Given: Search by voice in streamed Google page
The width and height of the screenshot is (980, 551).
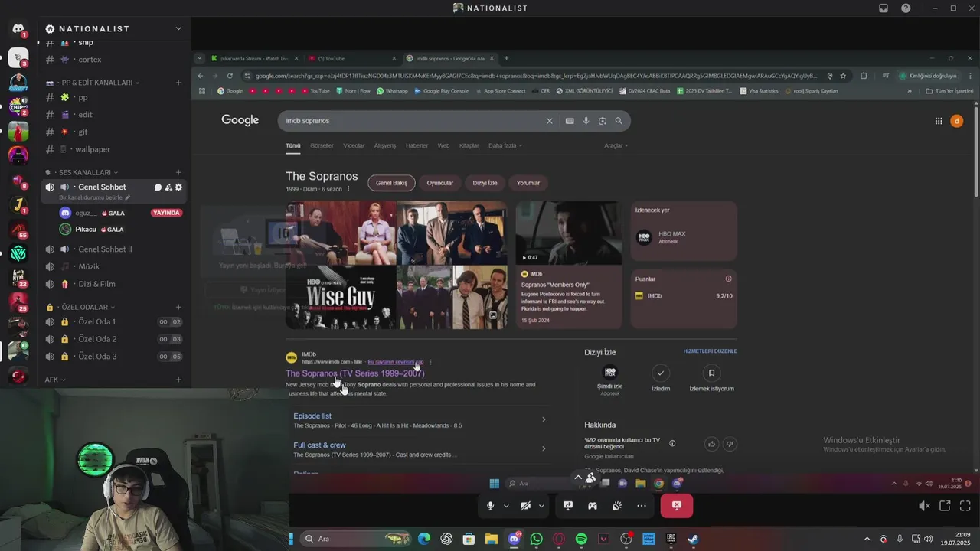Looking at the screenshot, I should coord(586,121).
